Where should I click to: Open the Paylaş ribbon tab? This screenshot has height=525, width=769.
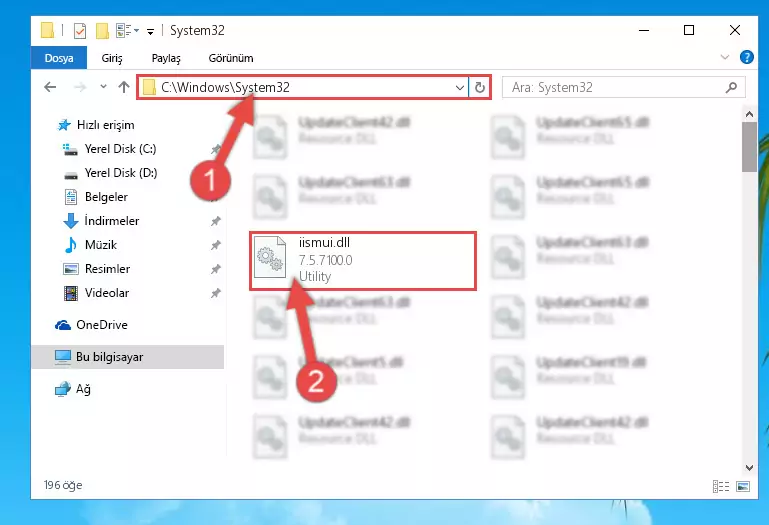tap(166, 58)
